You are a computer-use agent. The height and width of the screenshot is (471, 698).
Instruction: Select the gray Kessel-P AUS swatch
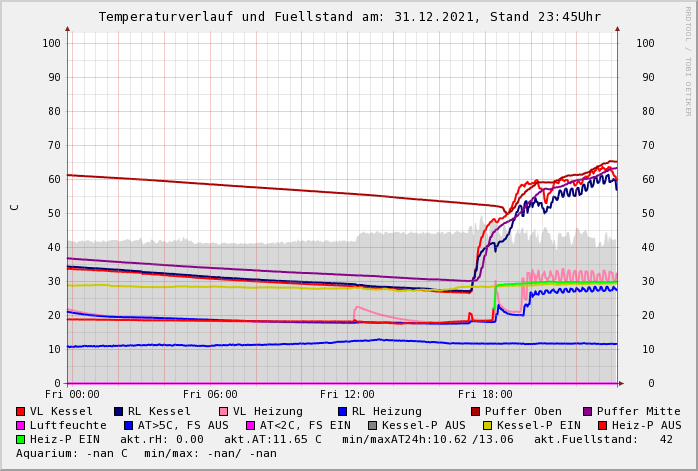373,425
